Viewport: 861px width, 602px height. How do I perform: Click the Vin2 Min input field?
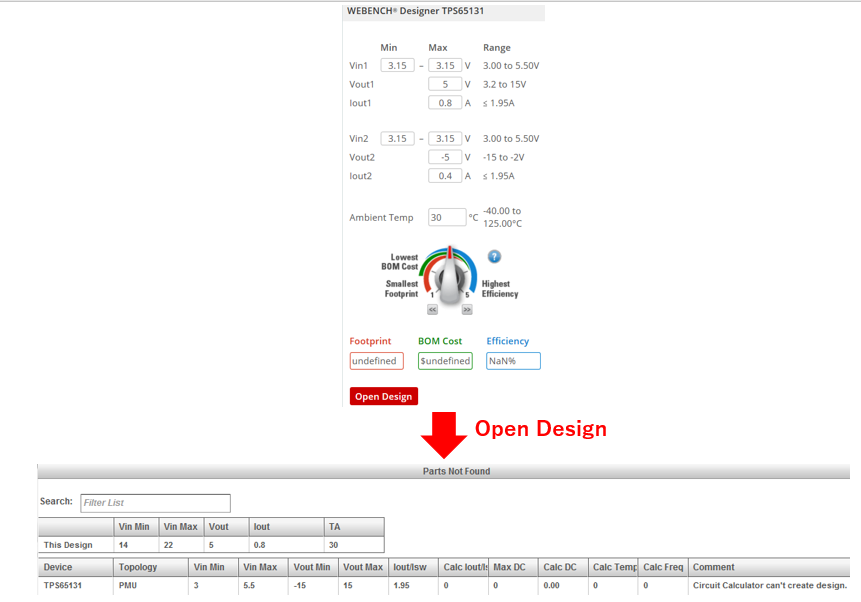[398, 138]
